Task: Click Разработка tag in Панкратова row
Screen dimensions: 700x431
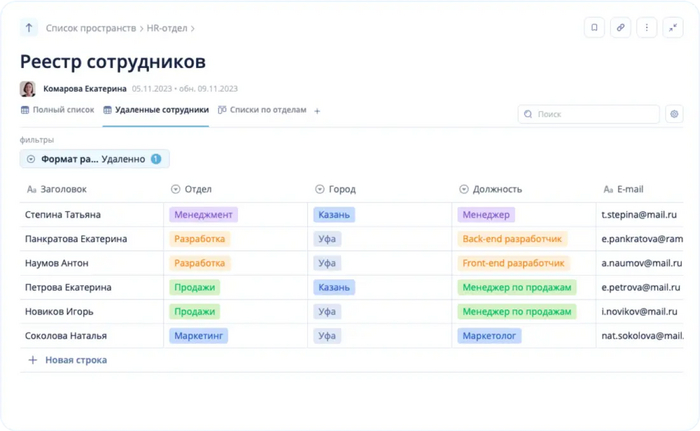Action: point(200,239)
